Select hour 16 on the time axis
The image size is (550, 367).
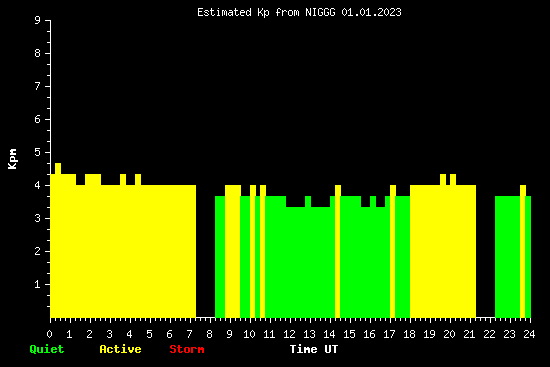369,334
